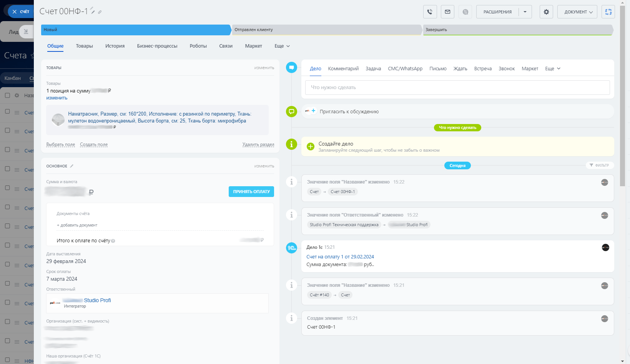630x364 pixels.
Task: Select the СМС/WhatsApp timeline tab
Action: [x=405, y=69]
